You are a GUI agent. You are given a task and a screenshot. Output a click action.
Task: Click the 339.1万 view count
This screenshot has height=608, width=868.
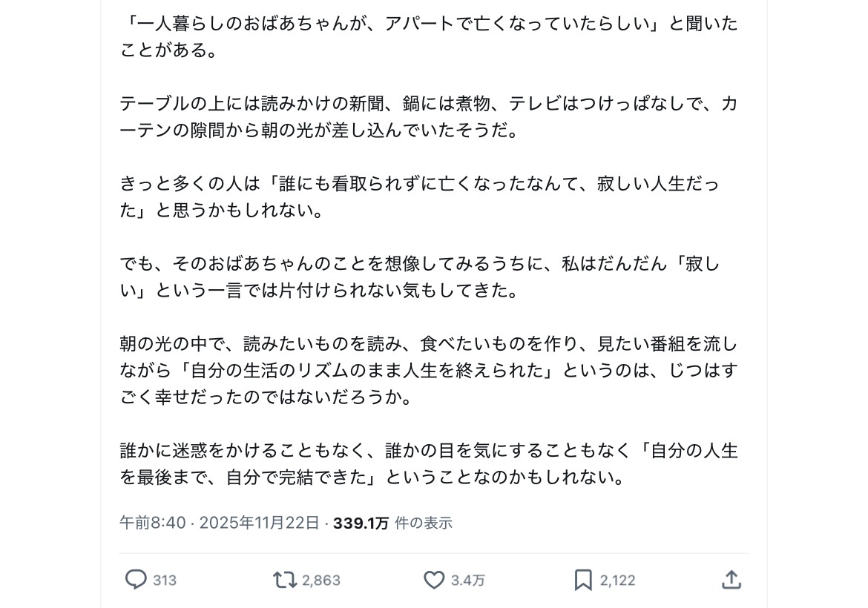tap(361, 523)
